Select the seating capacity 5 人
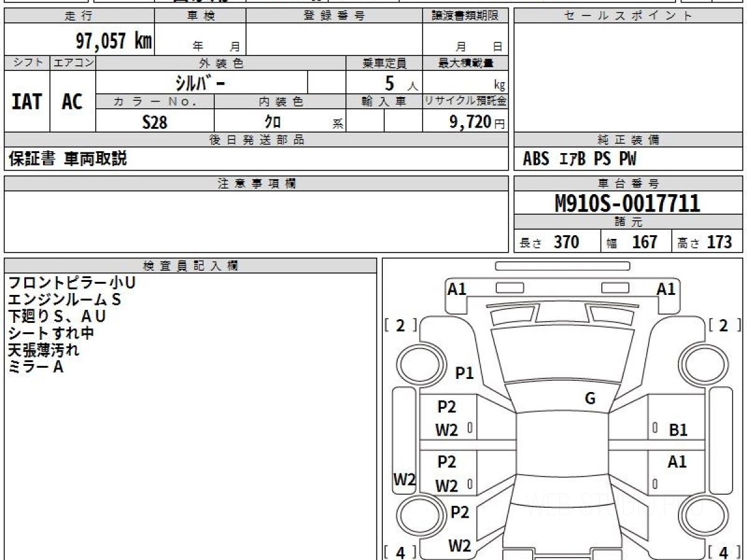This screenshot has height=560, width=747. click(401, 83)
